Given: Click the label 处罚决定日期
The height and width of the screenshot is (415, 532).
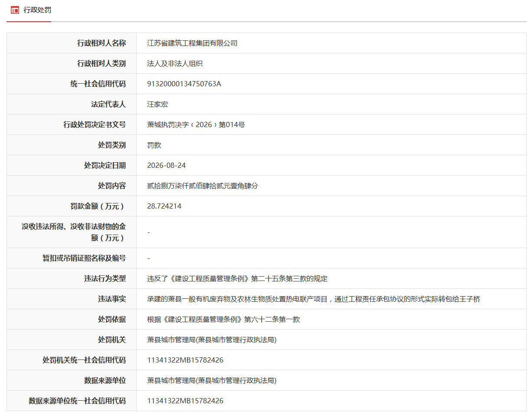Looking at the screenshot, I should coord(105,165).
